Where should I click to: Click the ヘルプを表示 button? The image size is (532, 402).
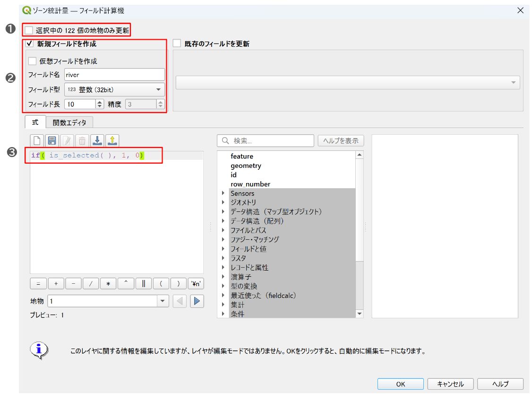coord(341,140)
